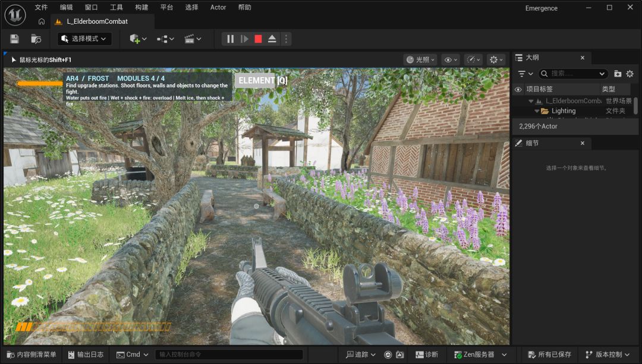This screenshot has height=364, width=642.
Task: Open the viewport performance gauge dropdown
Action: 473,60
